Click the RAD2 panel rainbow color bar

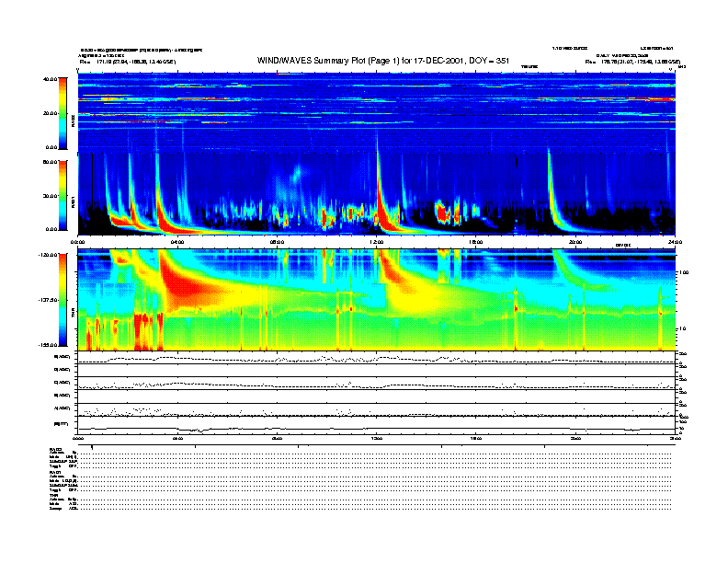[63, 113]
